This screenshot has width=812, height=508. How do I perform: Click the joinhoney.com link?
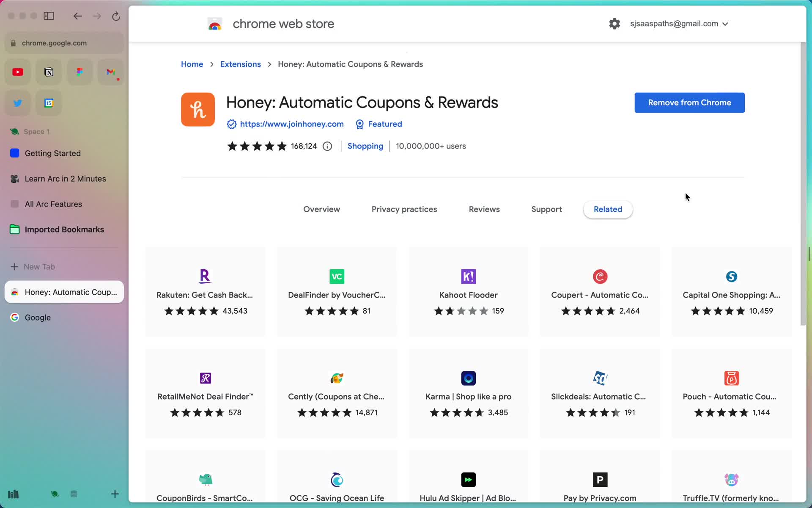292,124
